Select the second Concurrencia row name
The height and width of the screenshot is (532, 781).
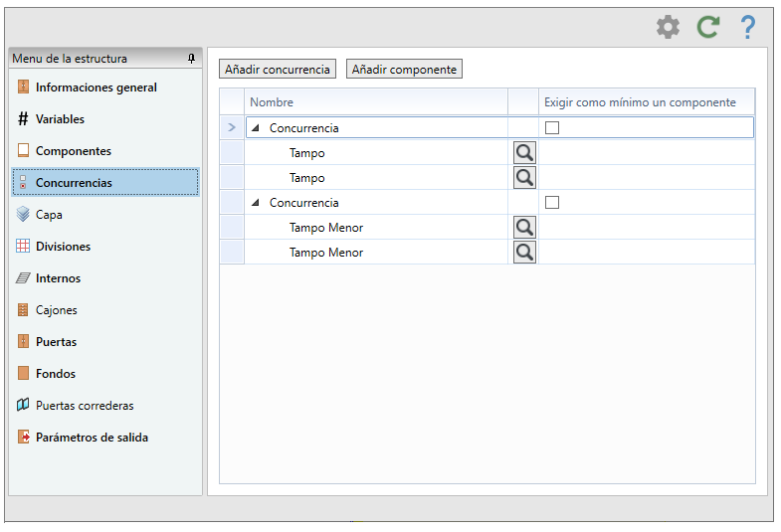click(303, 203)
